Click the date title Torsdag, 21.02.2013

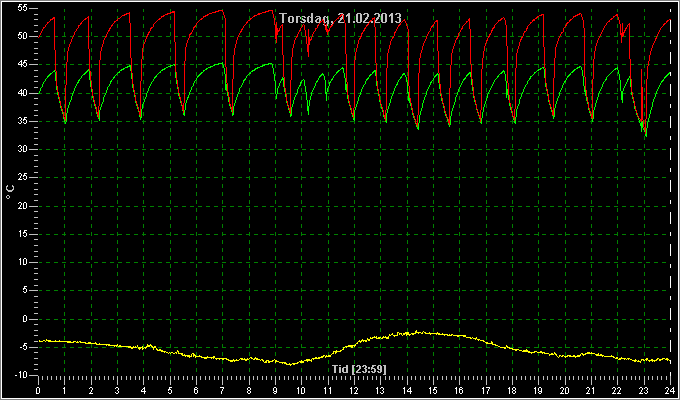tap(340, 18)
